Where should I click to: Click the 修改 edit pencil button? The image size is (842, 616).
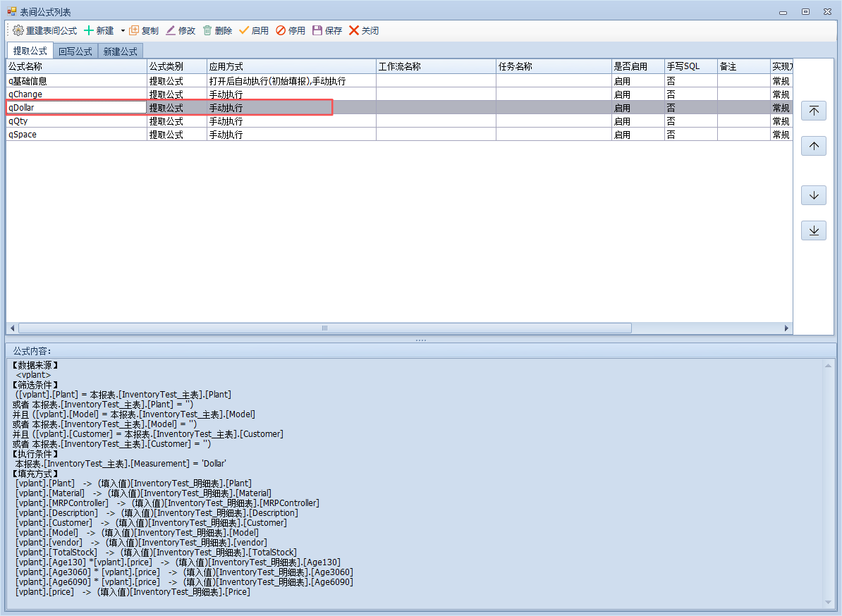coord(181,30)
